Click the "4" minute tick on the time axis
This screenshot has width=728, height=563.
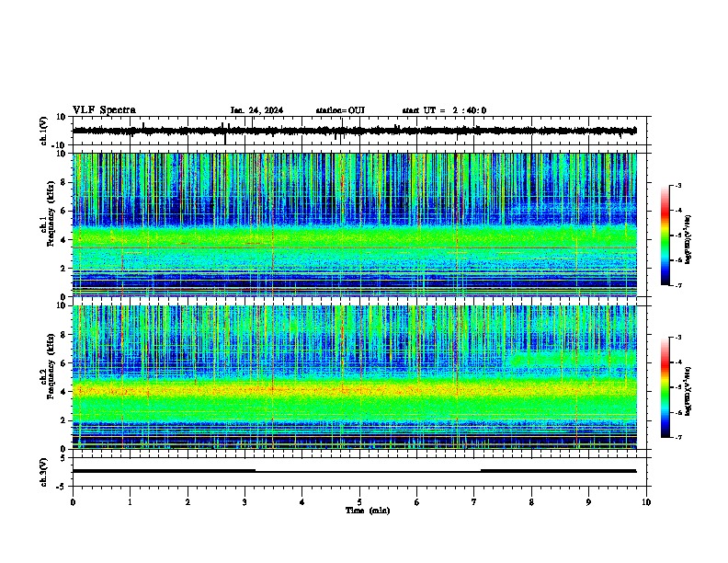(302, 502)
